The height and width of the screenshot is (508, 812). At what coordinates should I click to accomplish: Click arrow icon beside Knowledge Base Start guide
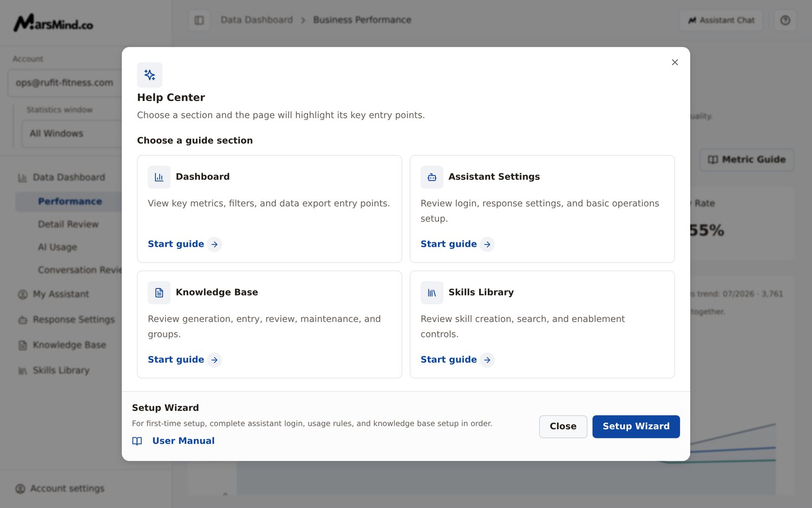pos(215,360)
